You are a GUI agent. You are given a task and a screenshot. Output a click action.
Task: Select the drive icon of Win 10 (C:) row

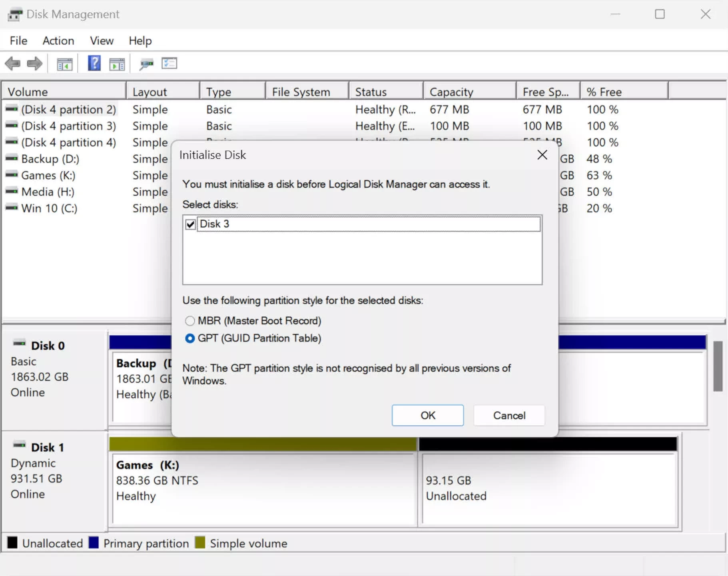12,207
